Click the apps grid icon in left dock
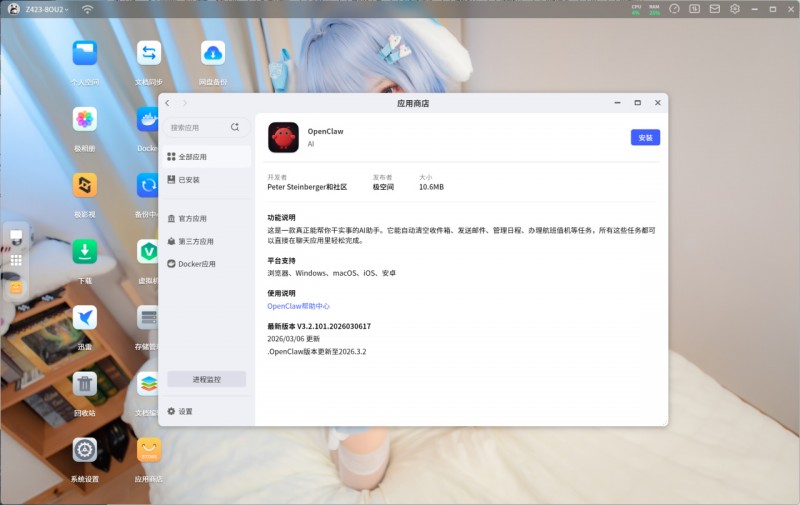Image resolution: width=800 pixels, height=505 pixels. click(16, 260)
